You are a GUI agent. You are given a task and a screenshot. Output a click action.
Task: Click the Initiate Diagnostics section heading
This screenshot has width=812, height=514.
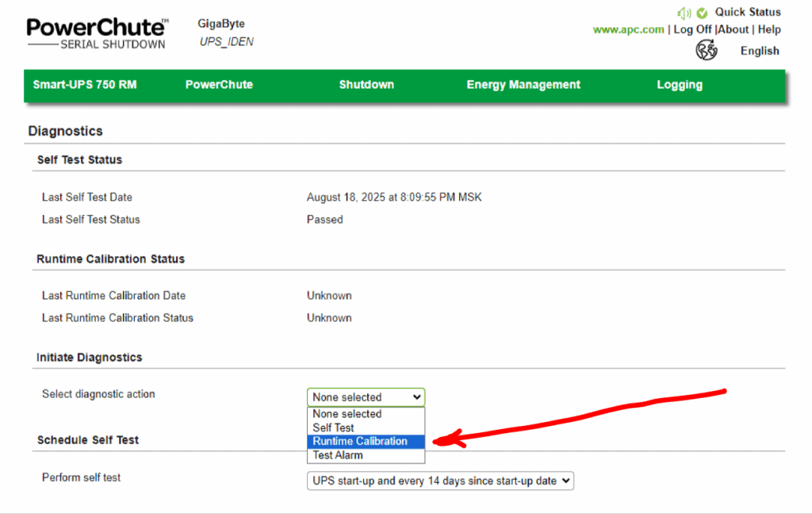coord(89,358)
